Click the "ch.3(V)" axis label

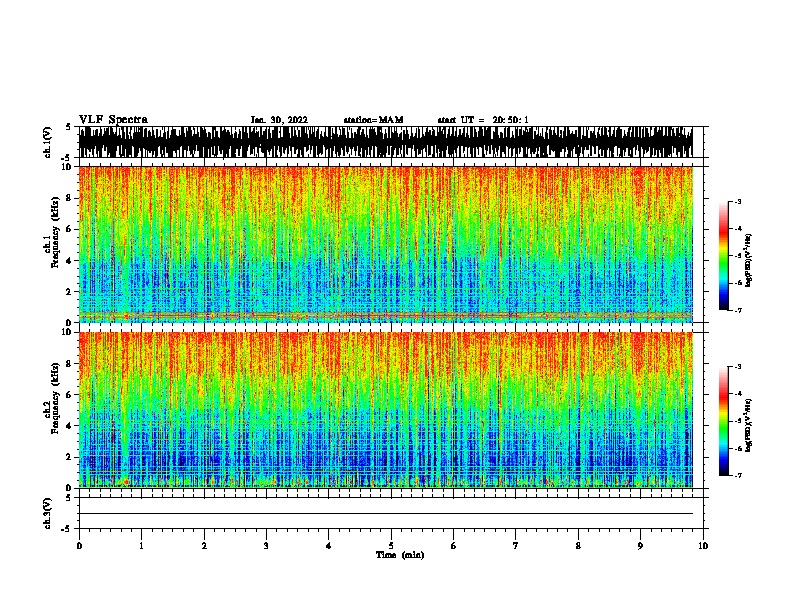click(48, 514)
